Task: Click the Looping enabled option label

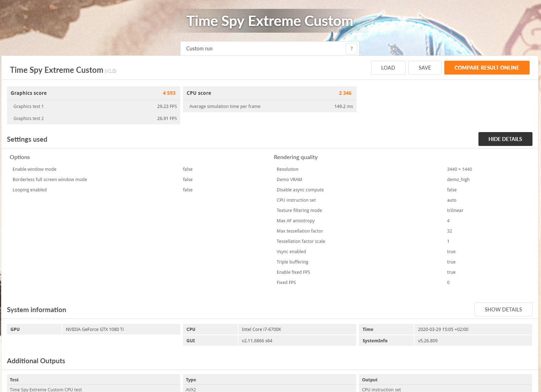Action: point(30,190)
